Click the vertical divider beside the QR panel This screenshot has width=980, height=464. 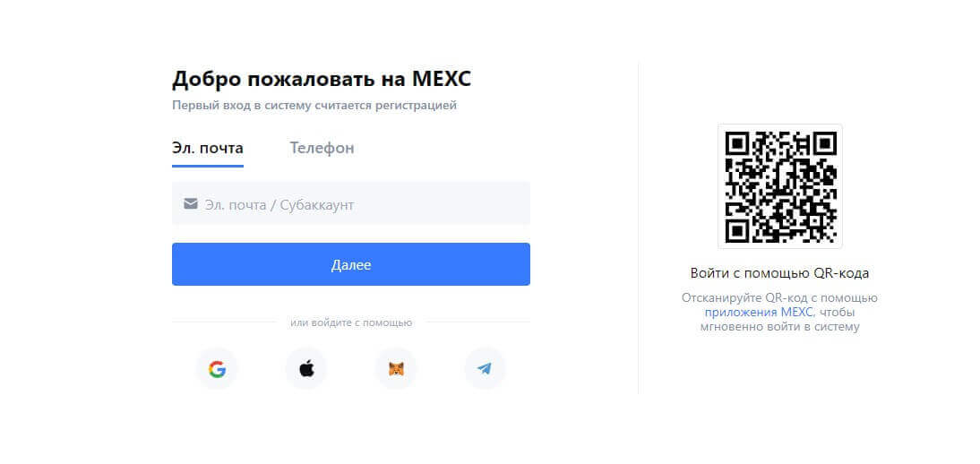click(x=638, y=228)
